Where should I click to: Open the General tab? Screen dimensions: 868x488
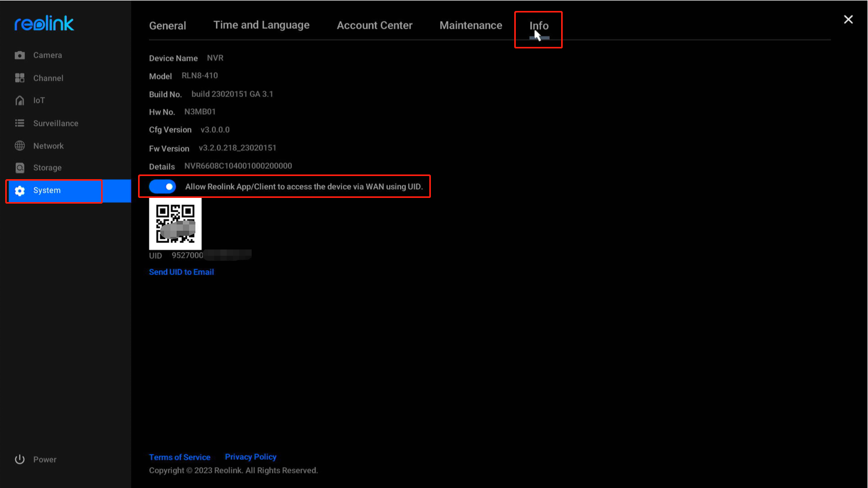(x=167, y=26)
